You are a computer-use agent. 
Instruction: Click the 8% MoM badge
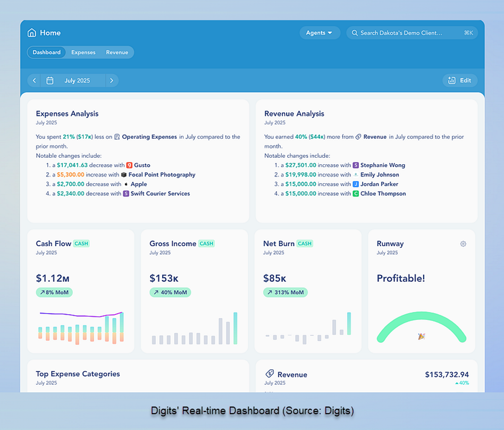coord(54,292)
